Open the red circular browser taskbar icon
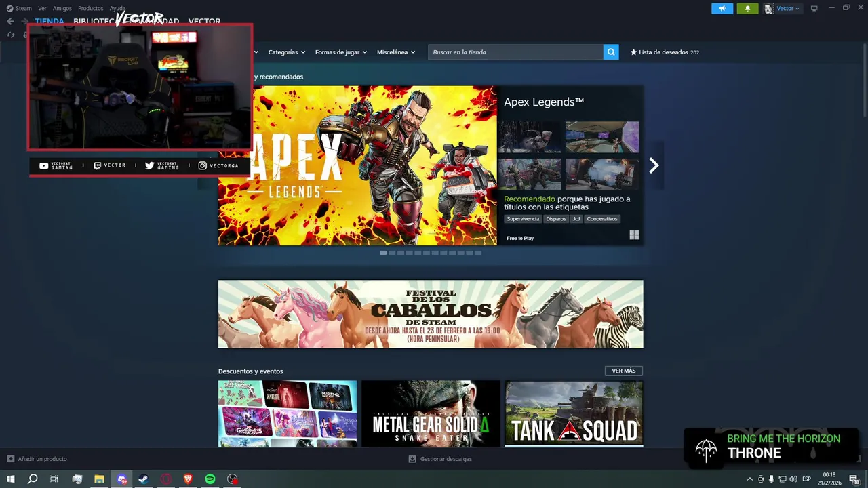This screenshot has width=868, height=488. (x=166, y=479)
